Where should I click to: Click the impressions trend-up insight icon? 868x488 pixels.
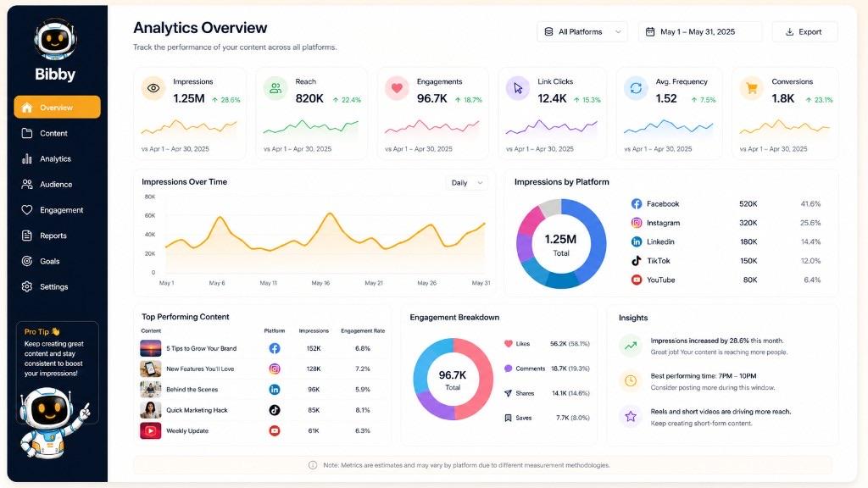click(631, 347)
